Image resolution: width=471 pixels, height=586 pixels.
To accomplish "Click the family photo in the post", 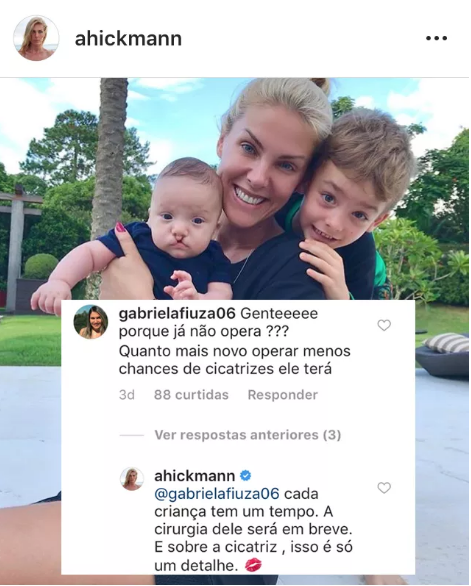I will (235, 189).
